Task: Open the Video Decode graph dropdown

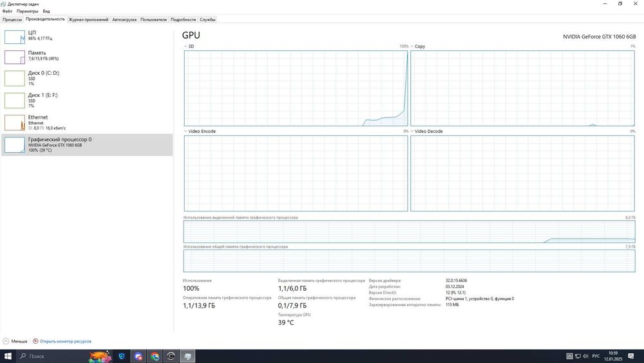Action: [x=412, y=131]
